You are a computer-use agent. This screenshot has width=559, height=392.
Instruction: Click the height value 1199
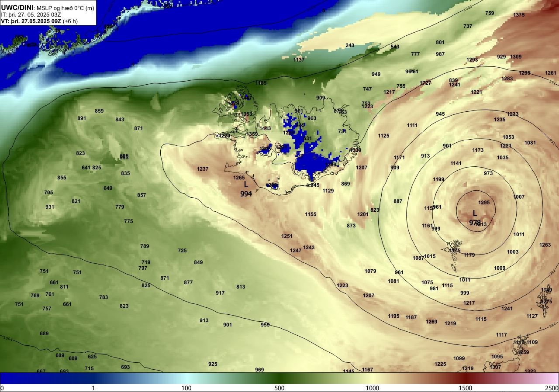pos(438,179)
